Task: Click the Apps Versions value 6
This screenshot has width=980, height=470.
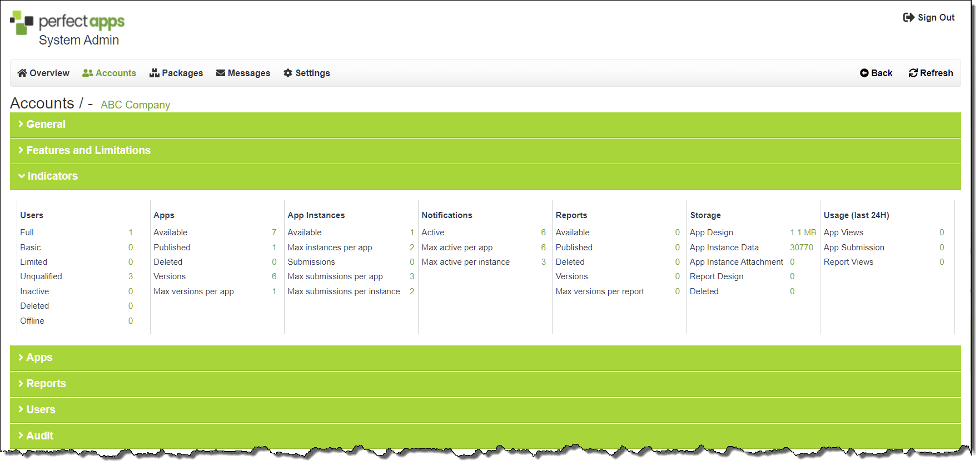Action: coord(274,276)
